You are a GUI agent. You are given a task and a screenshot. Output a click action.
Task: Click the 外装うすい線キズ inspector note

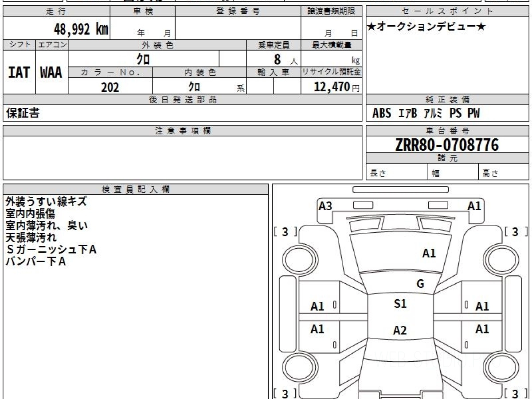[46, 202]
